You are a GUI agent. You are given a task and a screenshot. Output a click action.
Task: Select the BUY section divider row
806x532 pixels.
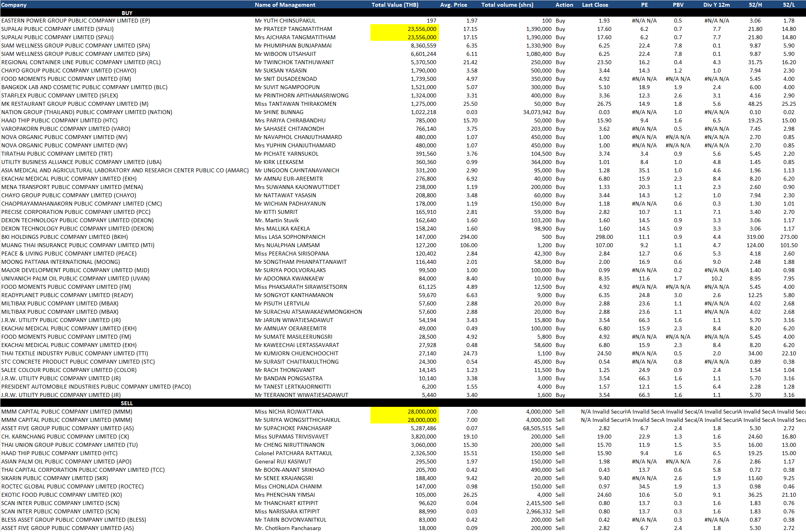coord(127,13)
